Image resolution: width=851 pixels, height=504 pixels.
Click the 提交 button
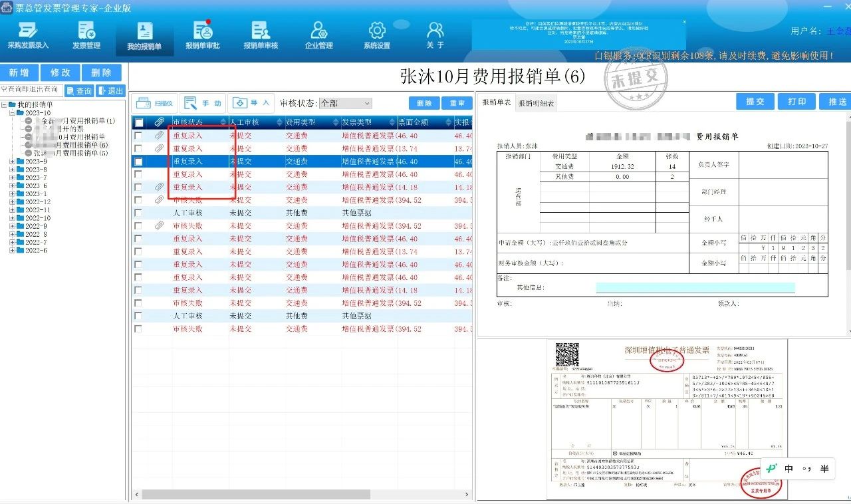pos(755,102)
